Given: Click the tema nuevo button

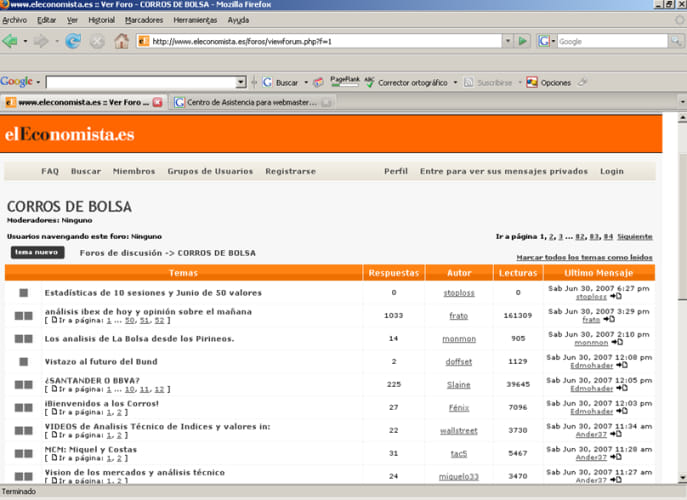Looking at the screenshot, I should click(x=37, y=252).
